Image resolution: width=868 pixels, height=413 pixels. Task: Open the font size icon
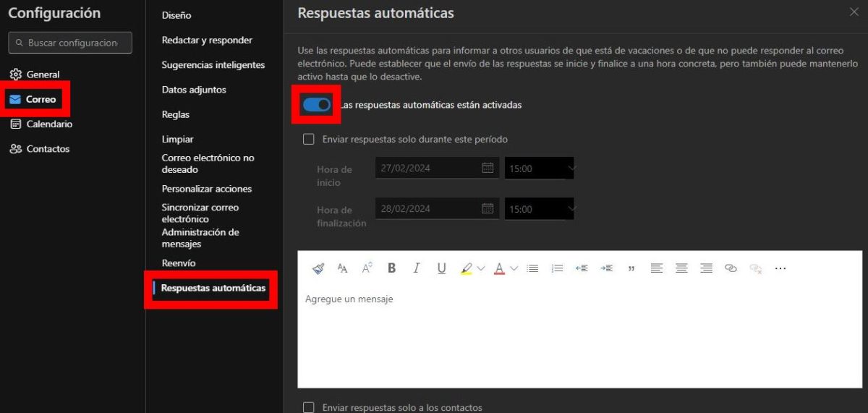(367, 268)
